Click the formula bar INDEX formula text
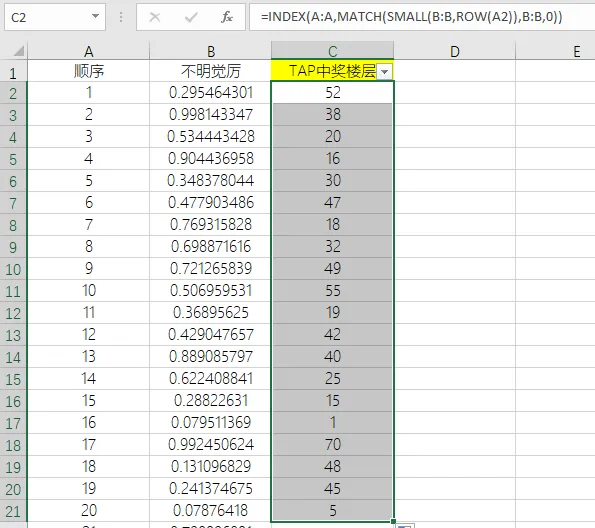The image size is (595, 528). (411, 17)
